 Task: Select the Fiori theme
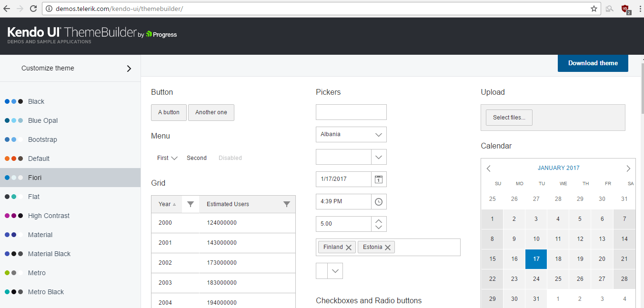(70, 178)
